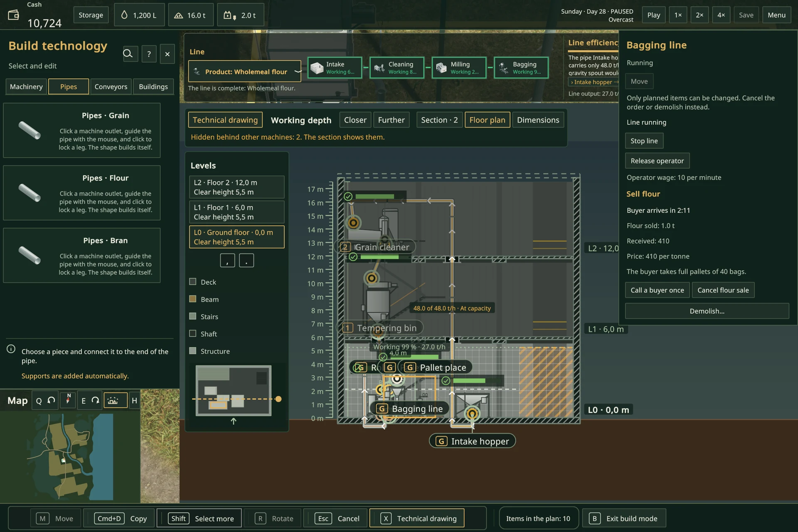
Task: Move working depth Further
Action: 392,120
